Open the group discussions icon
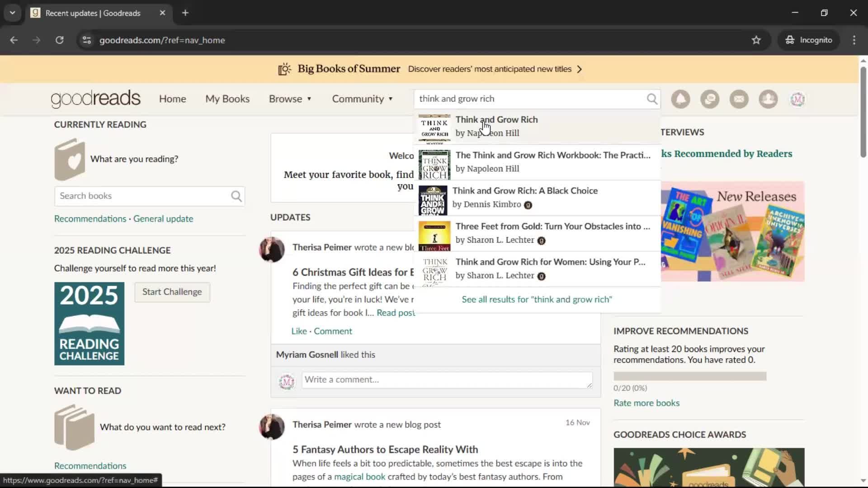868x488 pixels. pyautogui.click(x=710, y=99)
